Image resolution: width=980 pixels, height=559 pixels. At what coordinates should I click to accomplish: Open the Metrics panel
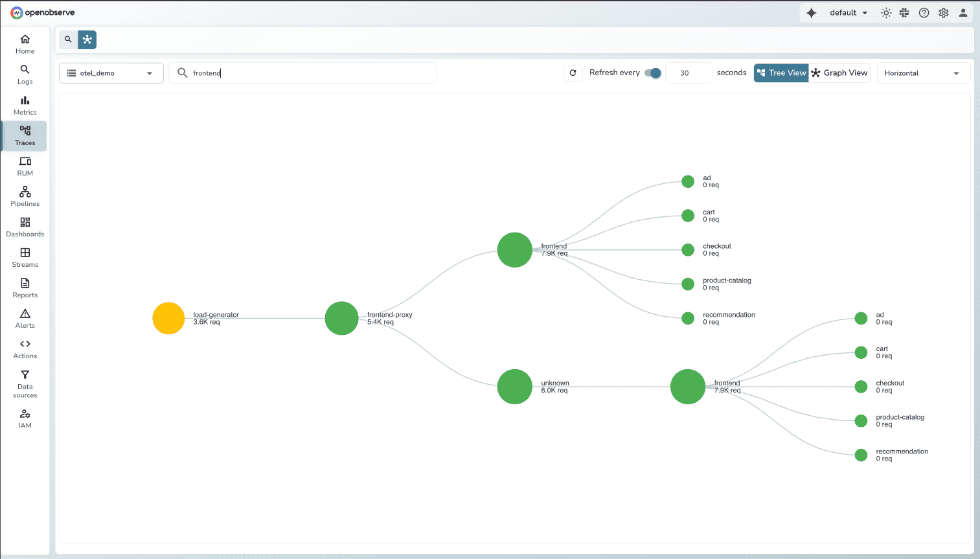point(25,105)
